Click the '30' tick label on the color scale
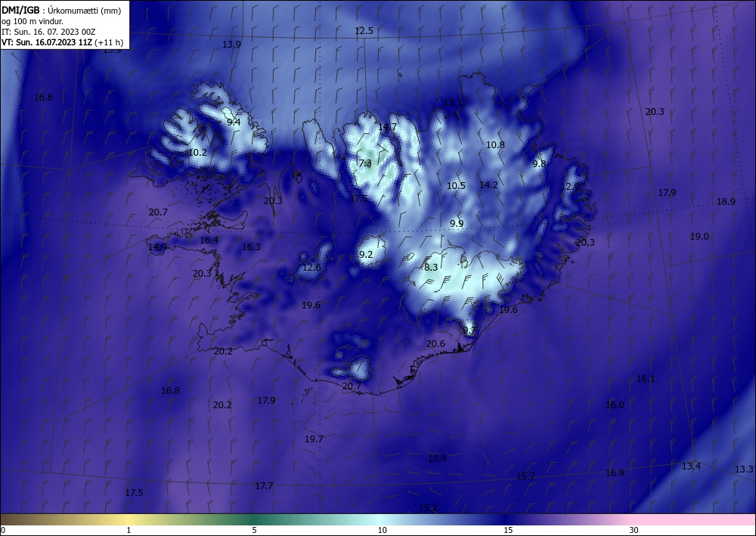This screenshot has width=756, height=536. point(634,530)
